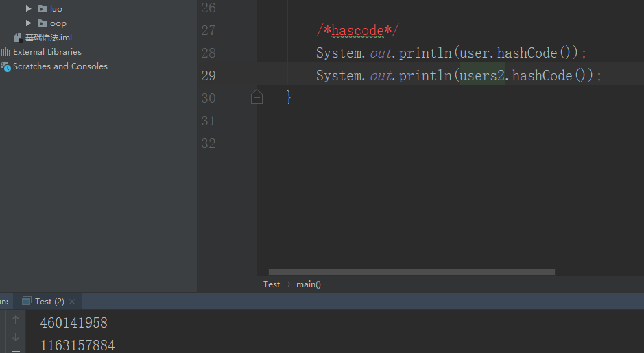The height and width of the screenshot is (353, 644).
Task: Click main() in the breadcrumb bar
Action: 309,284
